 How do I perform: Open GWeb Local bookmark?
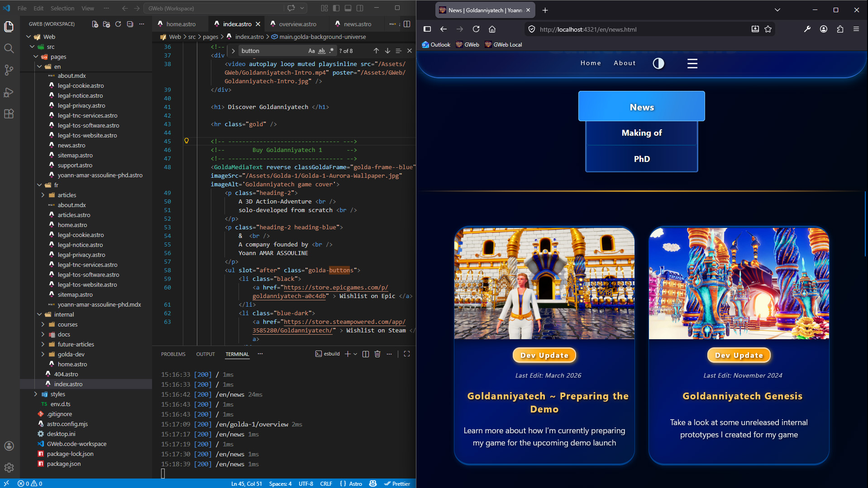click(x=503, y=44)
